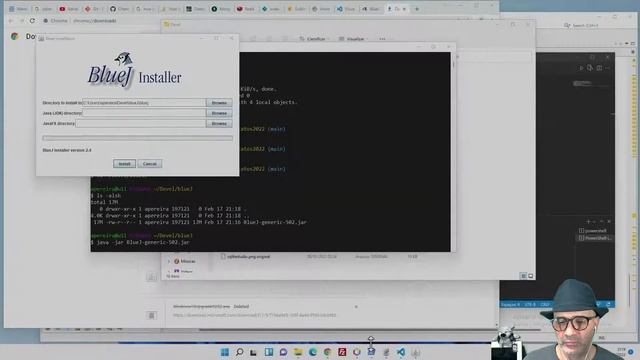Switch Explorer to details view icon
Screen dimensions: 640x360
tap(523, 276)
